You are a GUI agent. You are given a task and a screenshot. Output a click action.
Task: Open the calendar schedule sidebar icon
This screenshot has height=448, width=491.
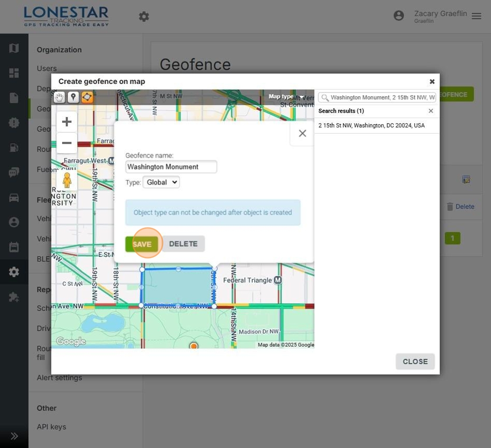click(x=14, y=247)
